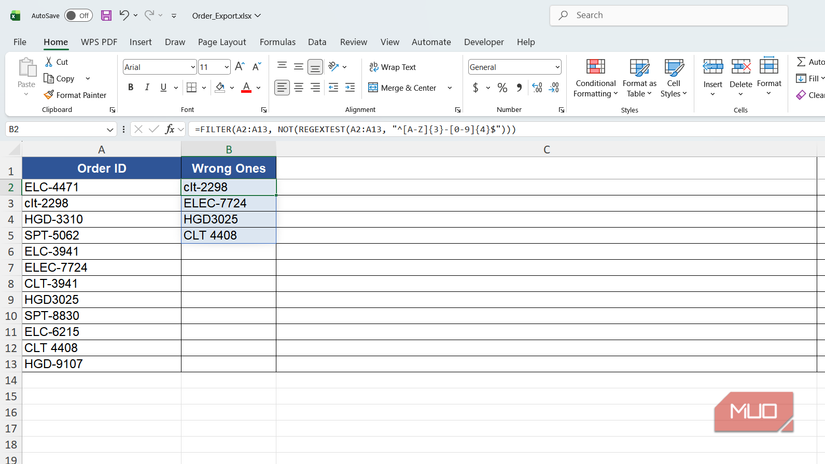This screenshot has height=464, width=825.
Task: Toggle AutoSave switch
Action: 78,15
